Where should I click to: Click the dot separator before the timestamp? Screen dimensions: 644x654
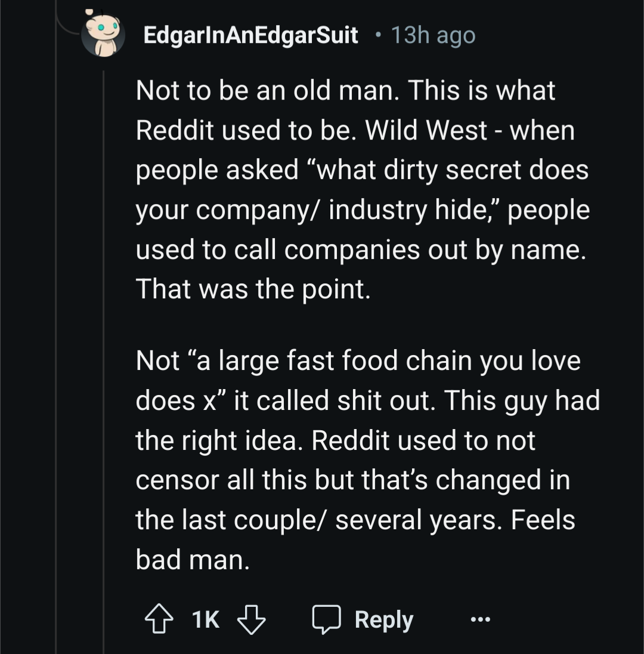click(376, 35)
